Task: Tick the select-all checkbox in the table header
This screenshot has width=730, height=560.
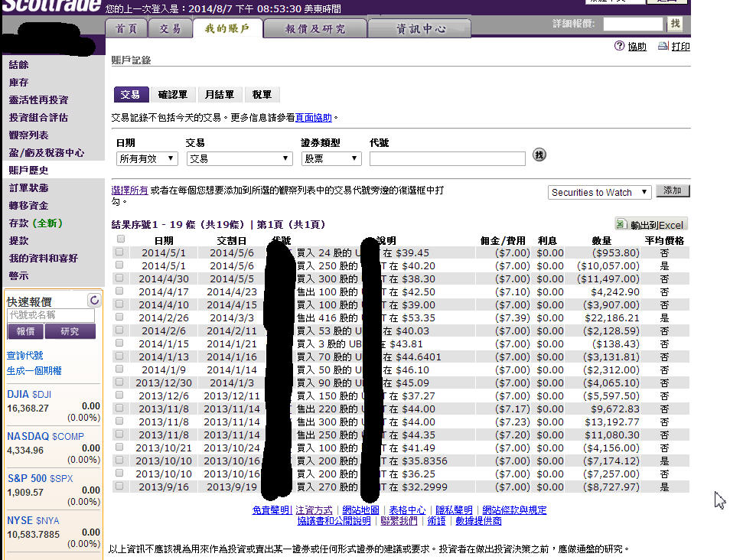Action: pos(121,239)
